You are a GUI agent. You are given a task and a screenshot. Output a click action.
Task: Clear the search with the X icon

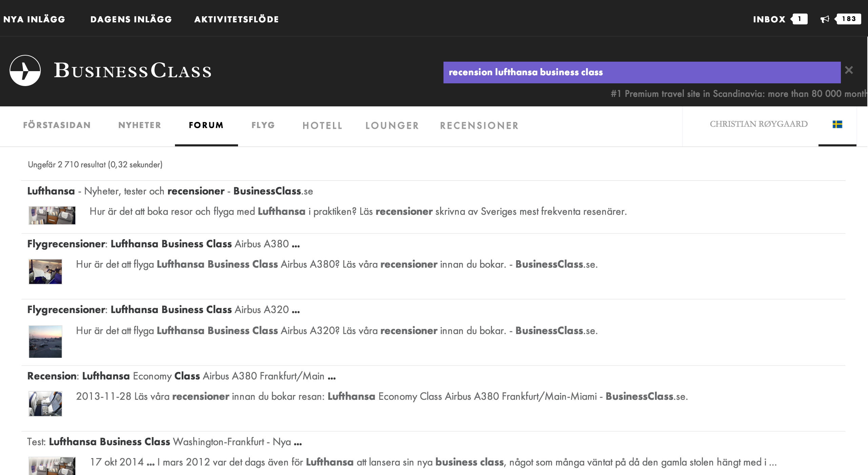pyautogui.click(x=850, y=70)
